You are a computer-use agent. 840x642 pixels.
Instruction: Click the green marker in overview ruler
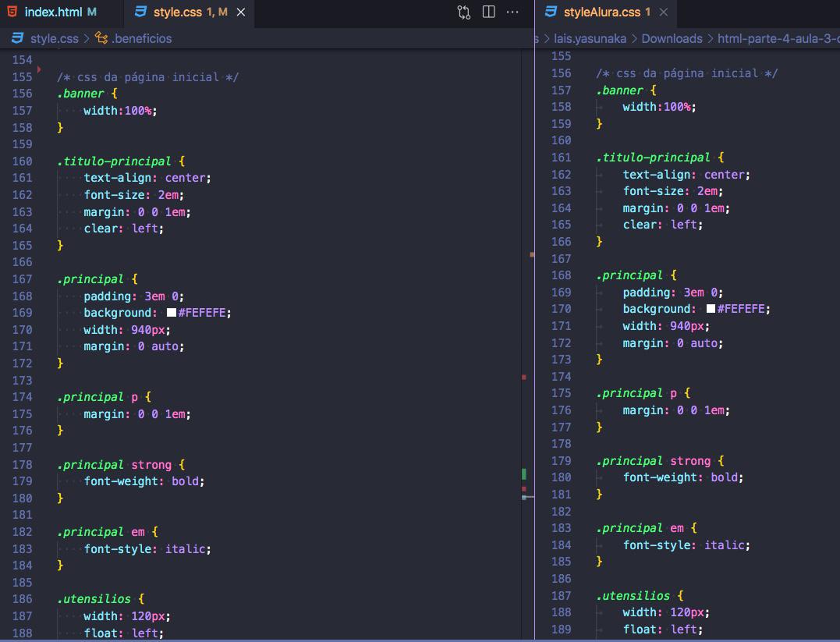[x=524, y=474]
